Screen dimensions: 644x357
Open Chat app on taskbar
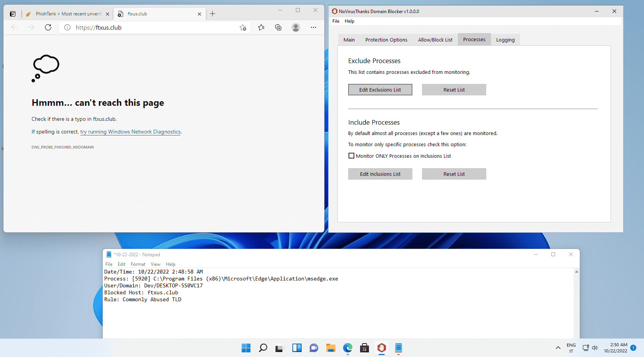314,348
